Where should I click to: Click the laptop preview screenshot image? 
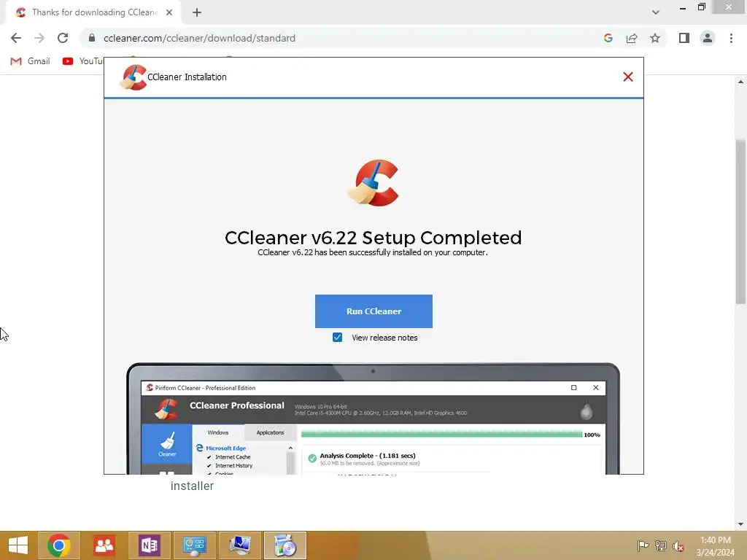click(373, 419)
